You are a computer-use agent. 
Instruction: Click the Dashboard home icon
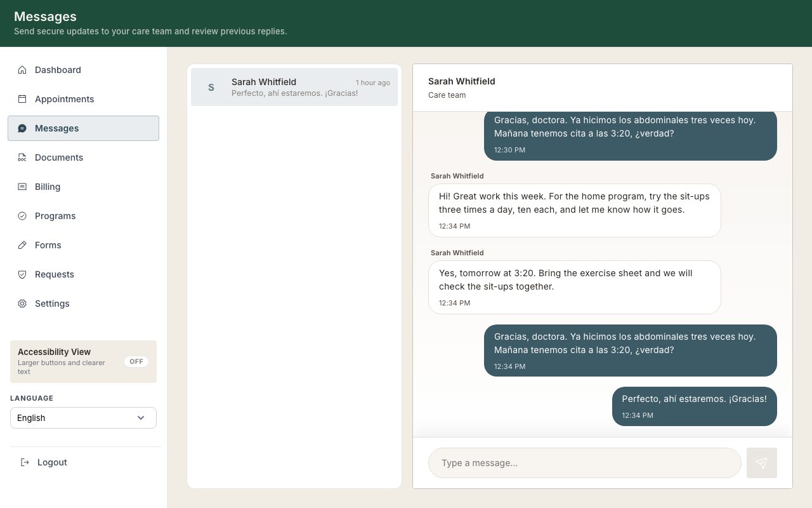click(22, 70)
